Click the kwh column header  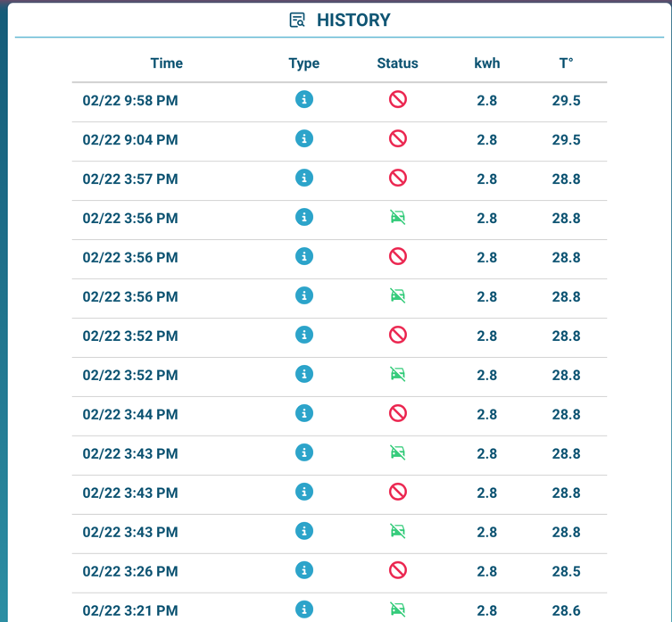pos(487,63)
